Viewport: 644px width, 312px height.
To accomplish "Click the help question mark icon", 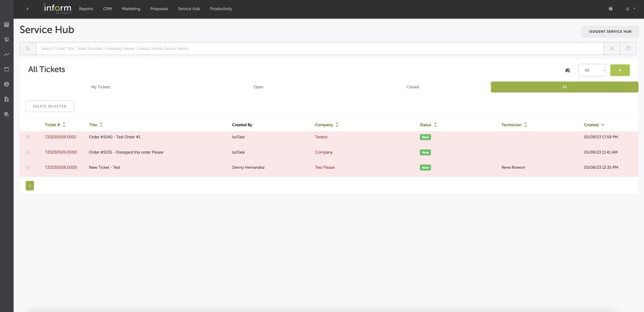I will pyautogui.click(x=610, y=9).
